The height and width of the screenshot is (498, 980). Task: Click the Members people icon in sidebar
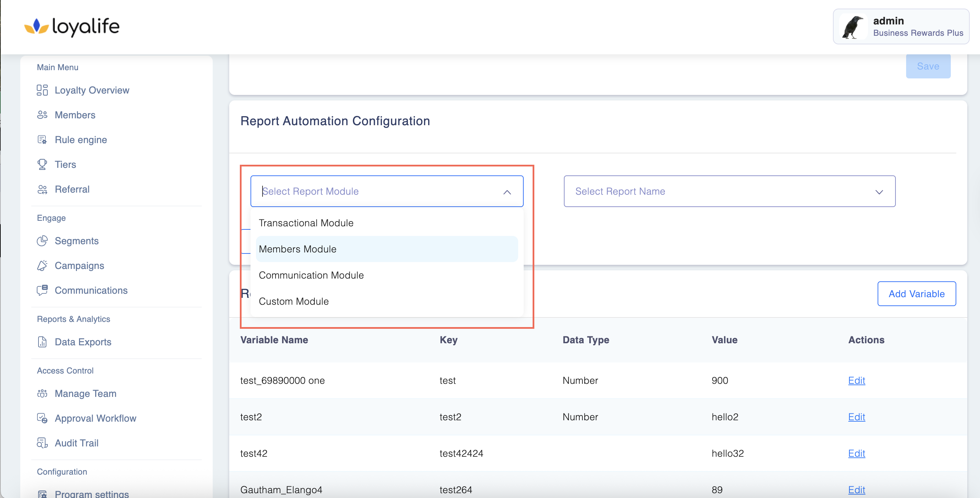click(x=42, y=115)
